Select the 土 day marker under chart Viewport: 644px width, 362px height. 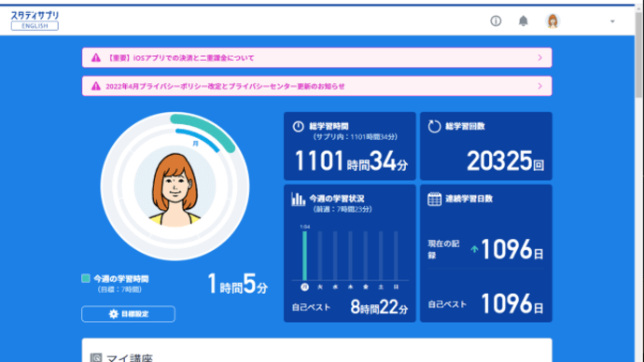pyautogui.click(x=381, y=286)
